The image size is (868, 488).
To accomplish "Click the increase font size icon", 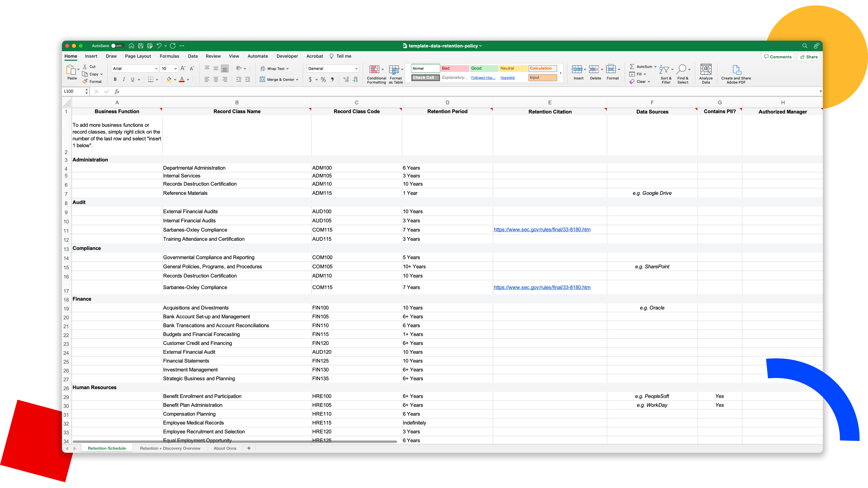I will pyautogui.click(x=183, y=68).
